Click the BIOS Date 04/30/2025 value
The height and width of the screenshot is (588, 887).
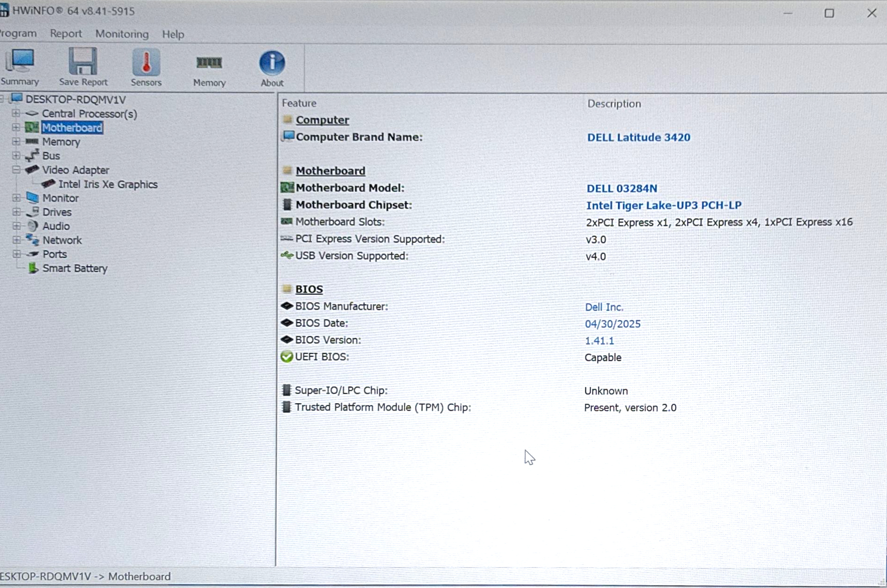click(x=612, y=324)
